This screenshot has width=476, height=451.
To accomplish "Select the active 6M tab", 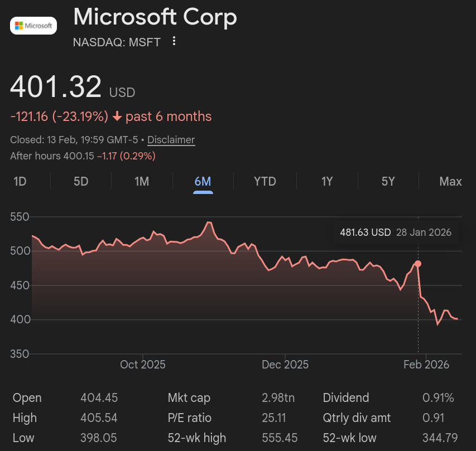I will click(x=203, y=181).
